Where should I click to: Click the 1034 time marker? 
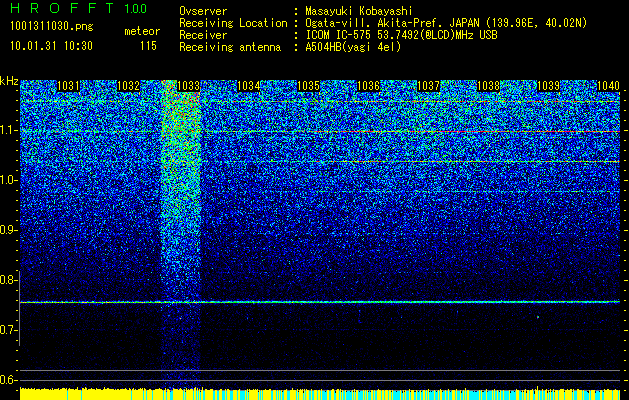pos(248,86)
